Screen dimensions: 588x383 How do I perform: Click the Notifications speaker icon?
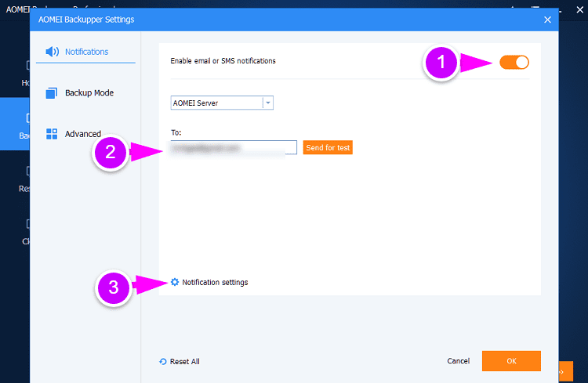coord(52,52)
